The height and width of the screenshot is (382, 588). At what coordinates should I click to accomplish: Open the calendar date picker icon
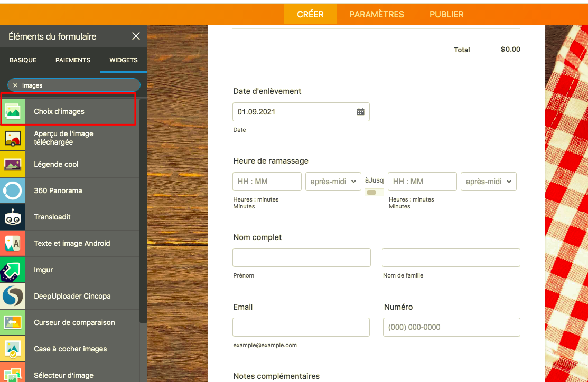[360, 112]
